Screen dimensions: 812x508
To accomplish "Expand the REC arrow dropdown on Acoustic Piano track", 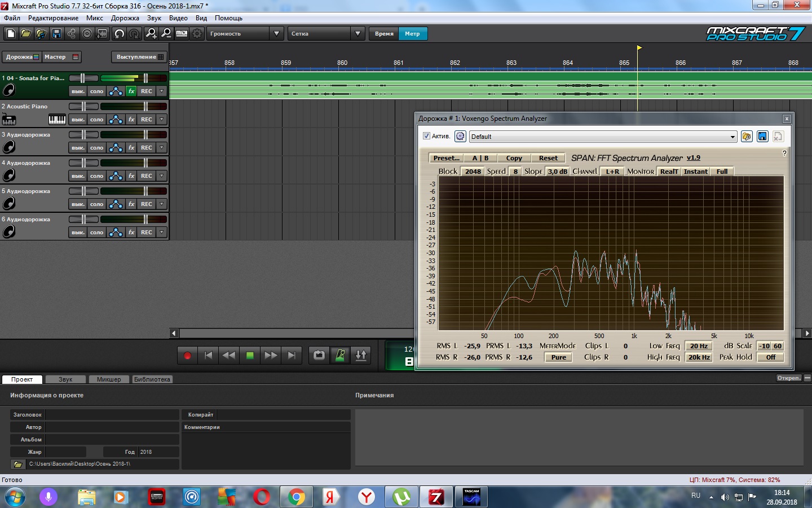I will [162, 119].
